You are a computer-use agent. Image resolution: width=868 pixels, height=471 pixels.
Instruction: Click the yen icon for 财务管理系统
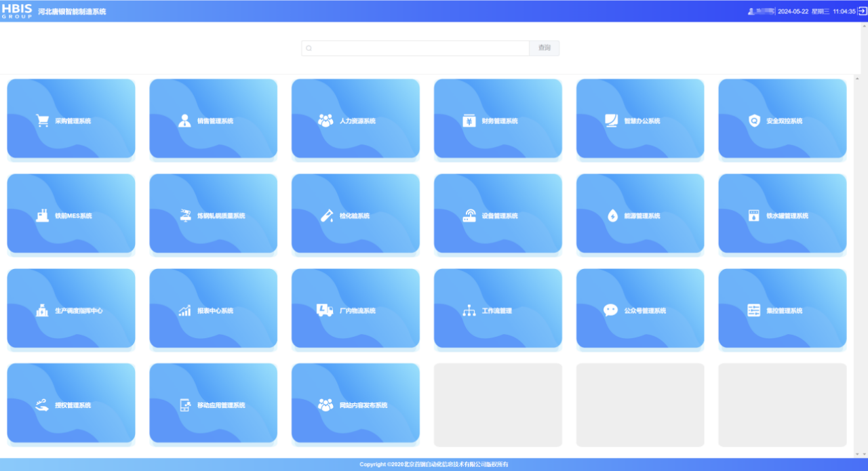(x=469, y=121)
